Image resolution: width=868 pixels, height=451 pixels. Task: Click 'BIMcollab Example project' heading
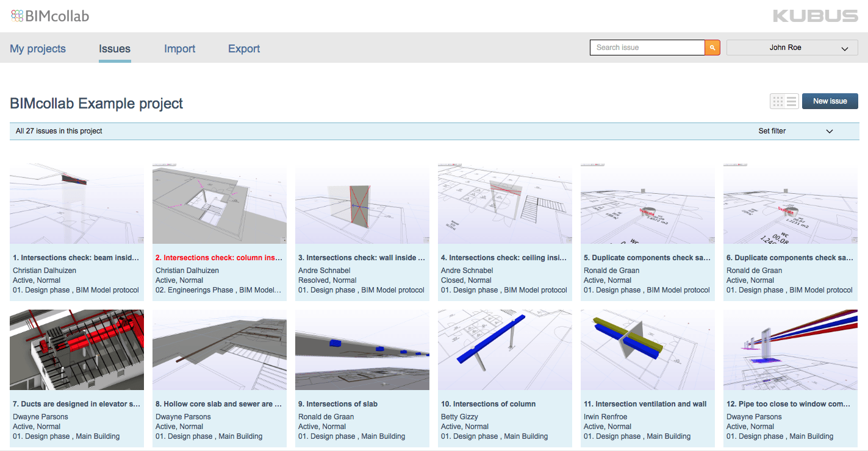[x=96, y=104]
